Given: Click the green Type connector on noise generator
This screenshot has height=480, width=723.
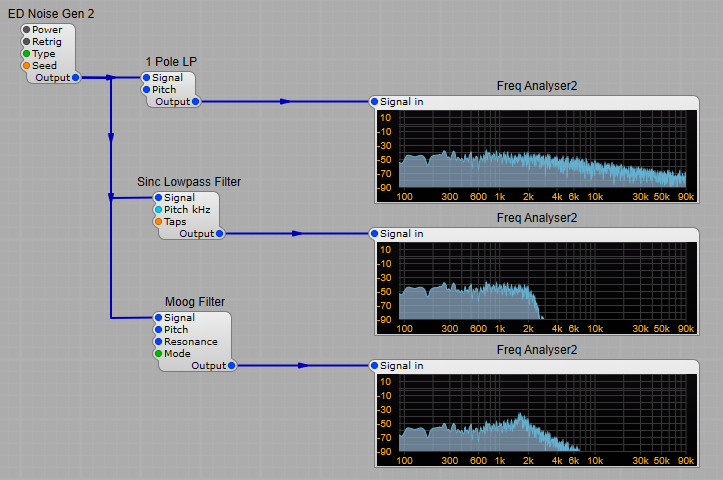Looking at the screenshot, I should tap(27, 54).
